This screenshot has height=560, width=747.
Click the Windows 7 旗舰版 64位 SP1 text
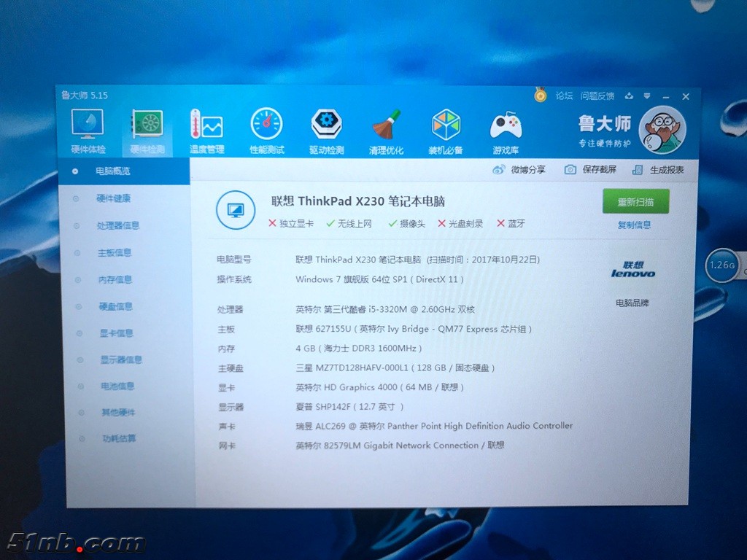tap(351, 279)
